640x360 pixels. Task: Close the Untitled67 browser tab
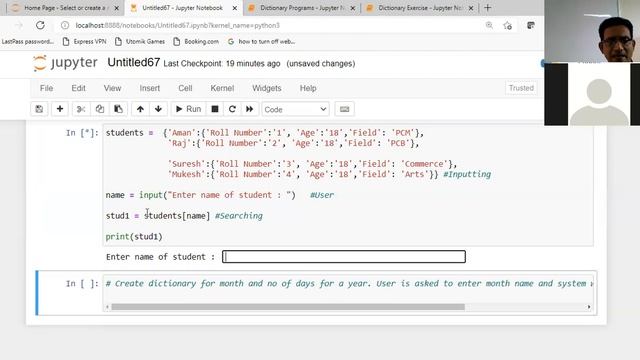coord(235,8)
